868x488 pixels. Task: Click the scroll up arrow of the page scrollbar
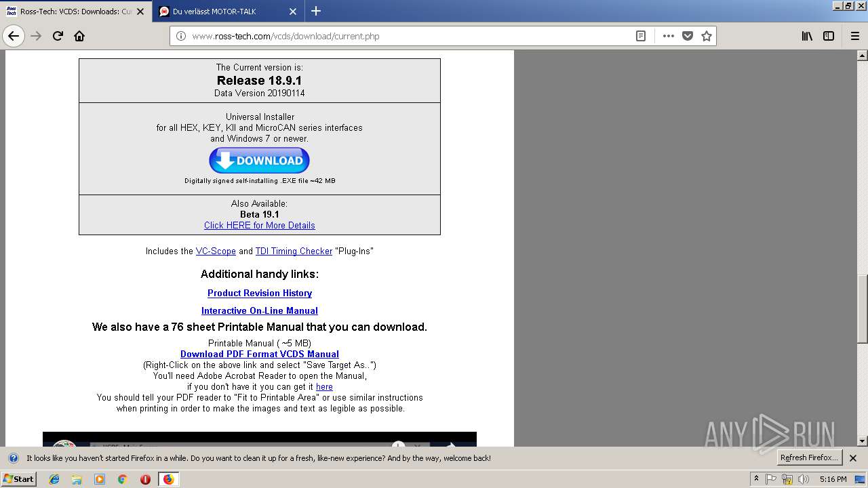click(x=863, y=55)
